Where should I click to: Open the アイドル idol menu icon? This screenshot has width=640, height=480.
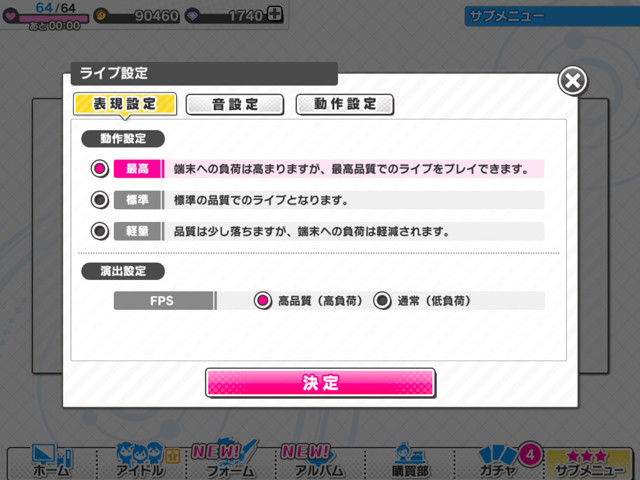[x=141, y=461]
